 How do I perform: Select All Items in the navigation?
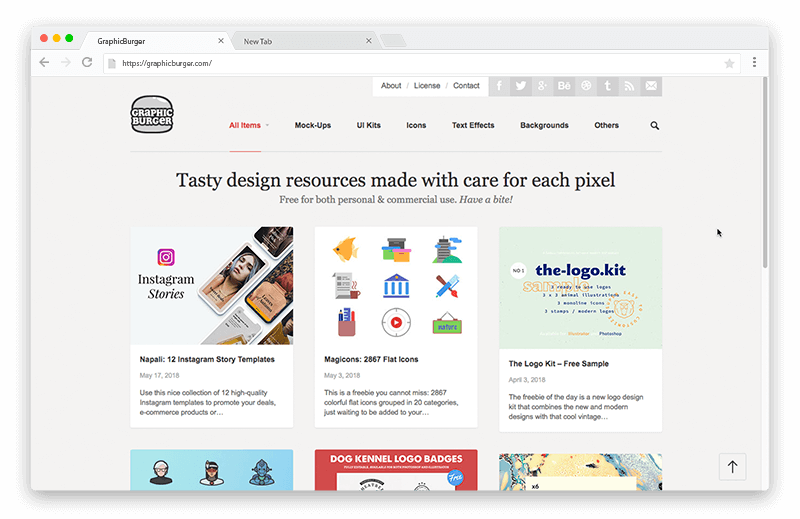245,126
